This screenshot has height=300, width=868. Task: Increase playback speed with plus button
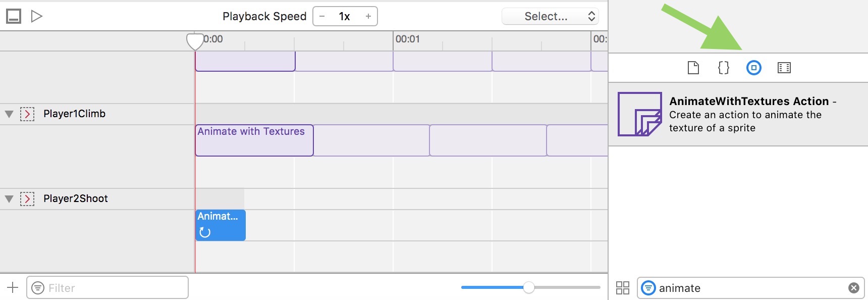pos(368,16)
